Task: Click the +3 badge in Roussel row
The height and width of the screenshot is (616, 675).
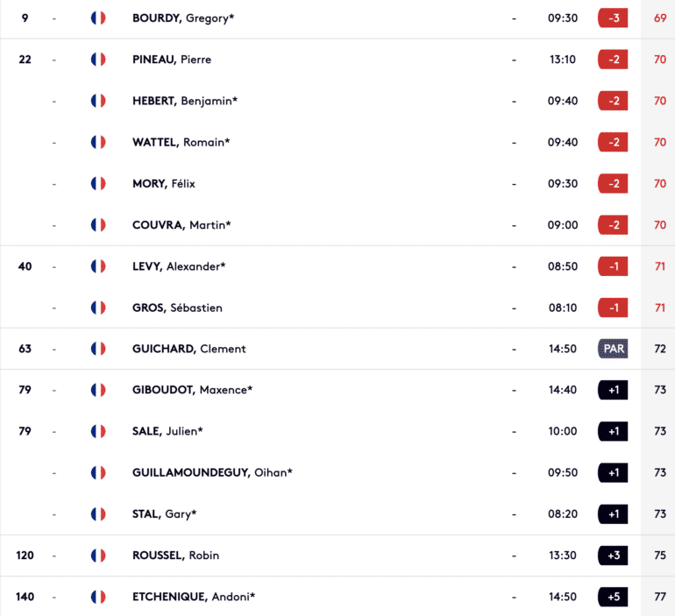Action: click(613, 556)
